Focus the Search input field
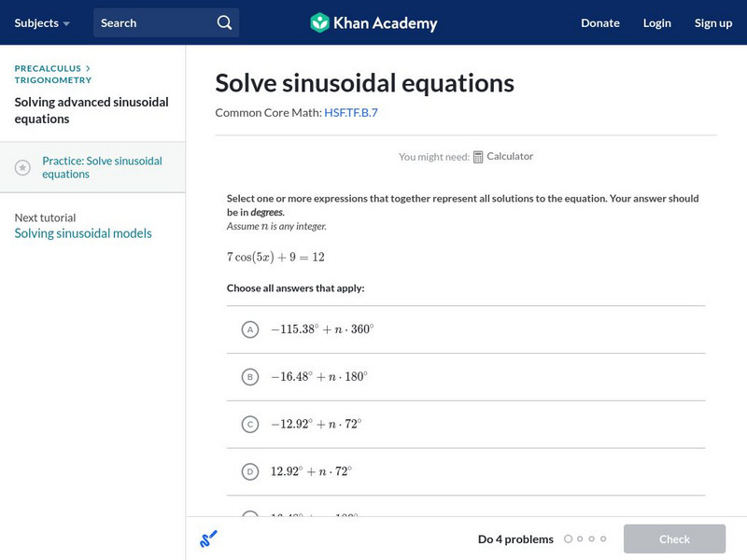 pos(154,22)
